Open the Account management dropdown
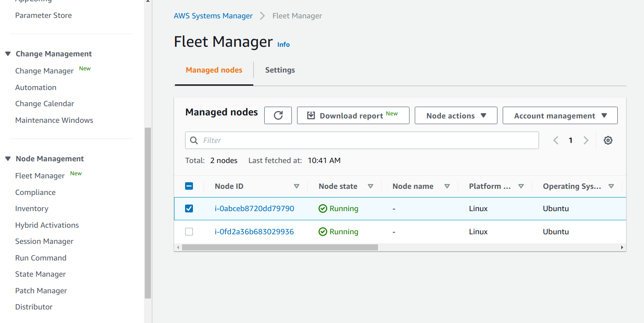Image resolution: width=644 pixels, height=323 pixels. [x=560, y=115]
